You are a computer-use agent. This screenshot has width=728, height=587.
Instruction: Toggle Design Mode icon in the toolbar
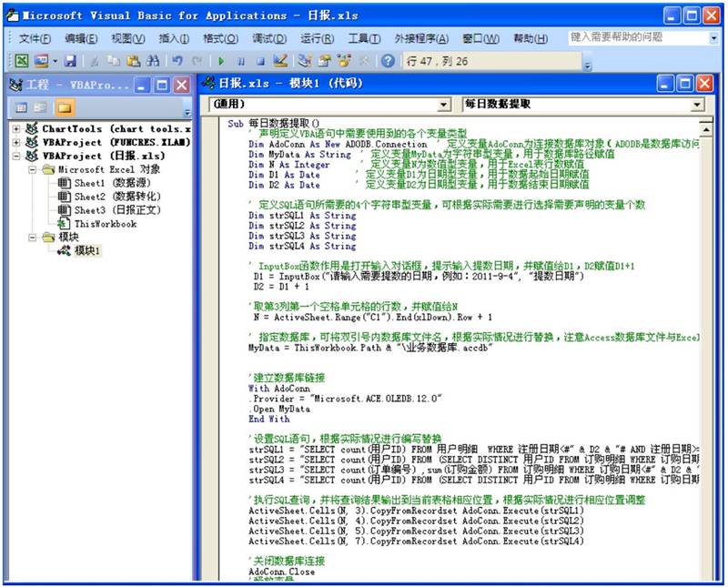pyautogui.click(x=280, y=61)
